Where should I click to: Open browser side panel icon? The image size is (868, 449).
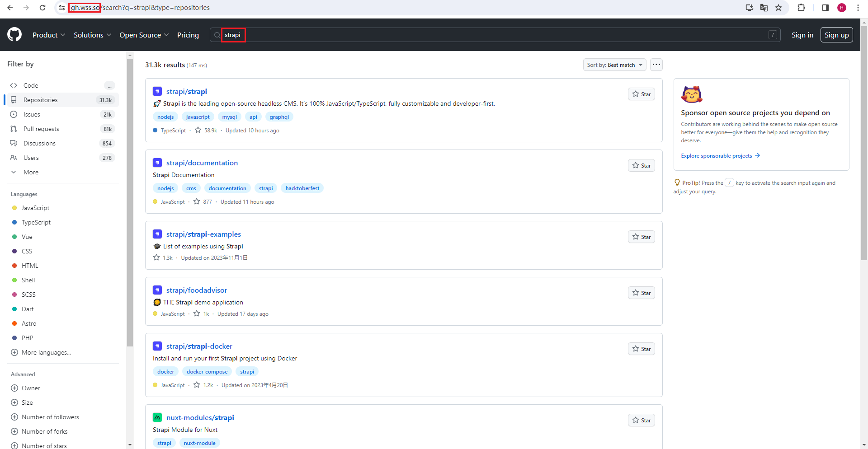pyautogui.click(x=825, y=8)
